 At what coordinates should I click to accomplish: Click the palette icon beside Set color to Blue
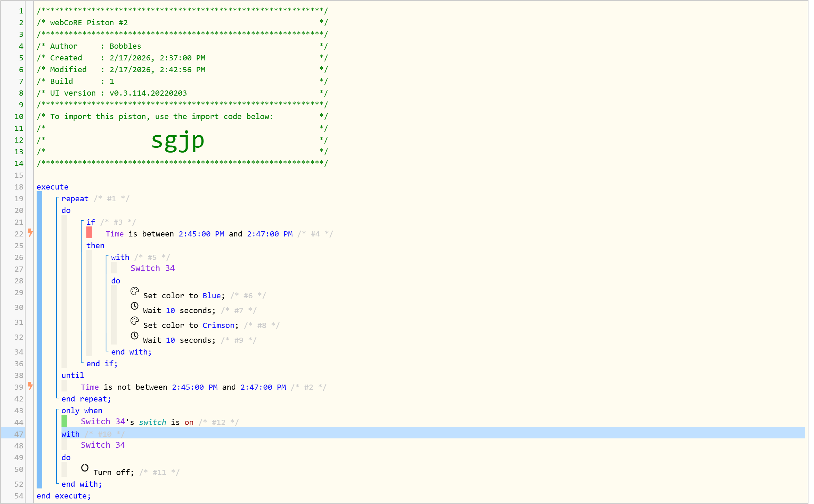[x=134, y=291]
